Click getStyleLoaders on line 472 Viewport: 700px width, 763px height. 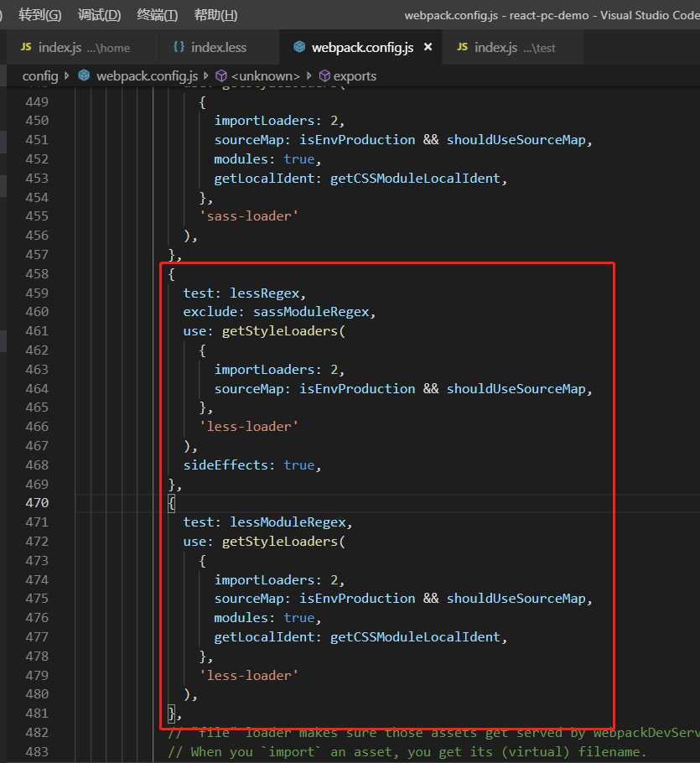tap(280, 542)
